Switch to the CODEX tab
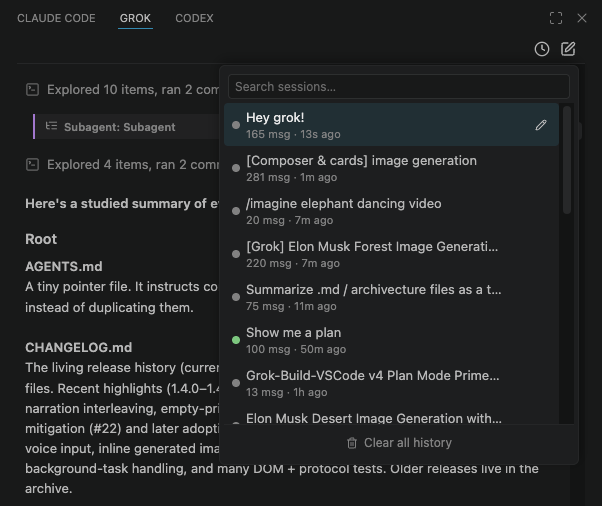Screen dimensions: 602x506 [x=194, y=18]
